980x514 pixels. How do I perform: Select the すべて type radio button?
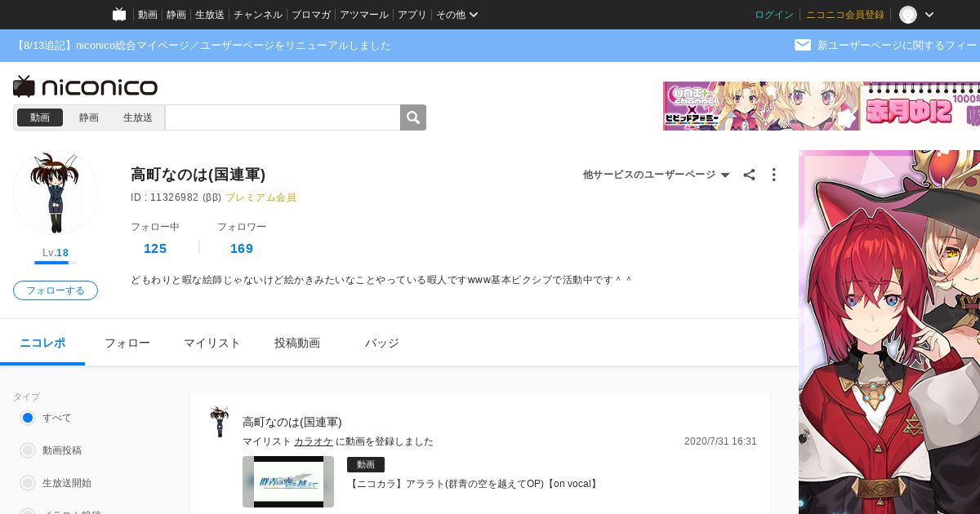click(x=28, y=418)
